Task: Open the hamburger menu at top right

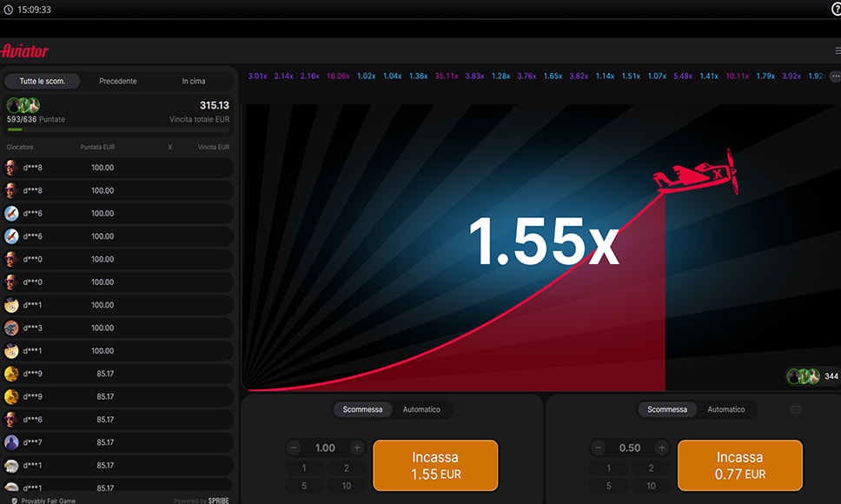Action: [838, 51]
